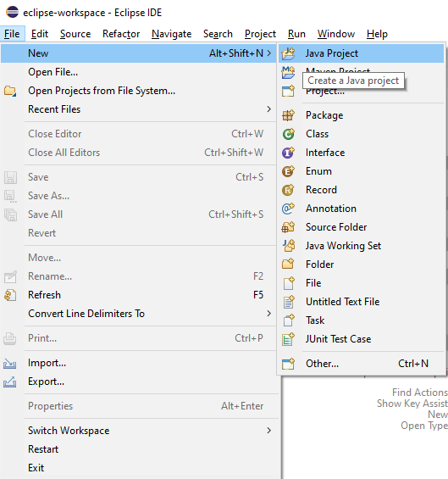Click the JUnit Test Case icon

tap(288, 339)
